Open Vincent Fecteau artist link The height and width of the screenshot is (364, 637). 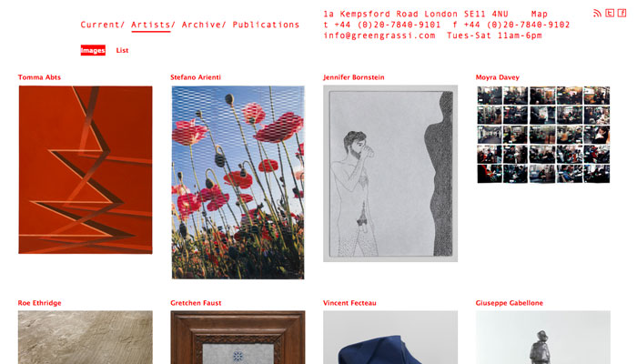[x=349, y=303]
